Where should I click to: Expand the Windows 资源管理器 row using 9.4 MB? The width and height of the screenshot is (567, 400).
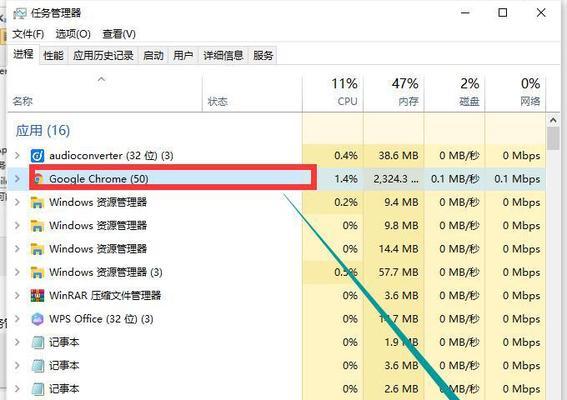pyautogui.click(x=17, y=203)
